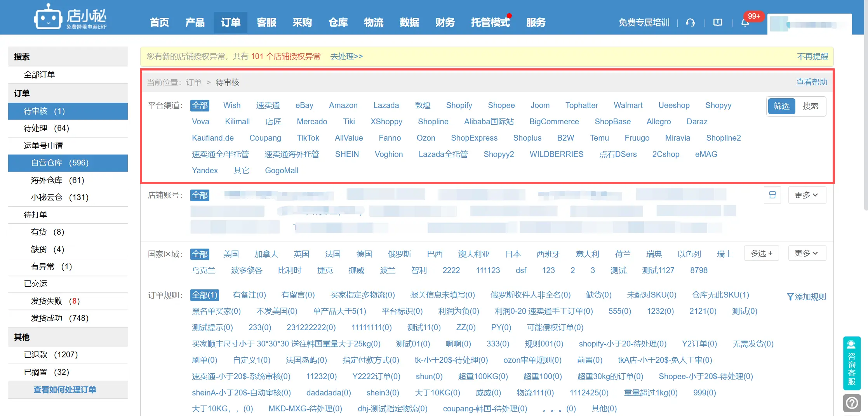Expand the 更多 dropdown beside 店铺账号
868x416 pixels.
coord(807,195)
